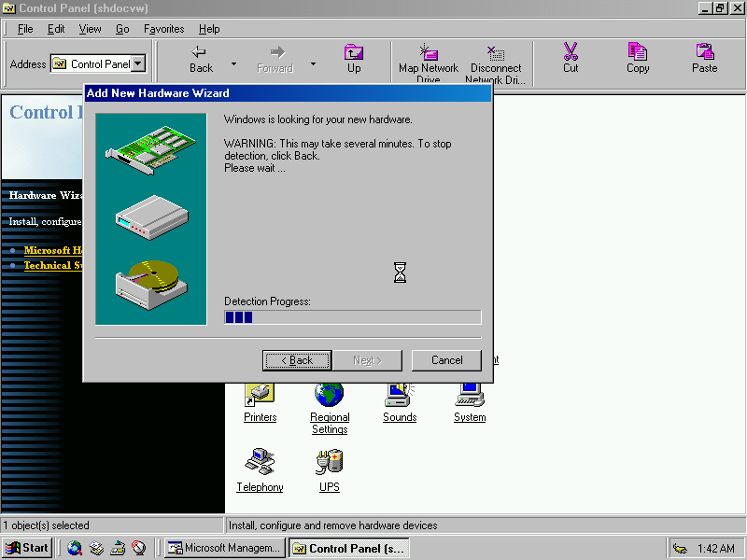Screen dimensions: 747x560
Task: Open the Sounds control panel icon
Action: (400, 396)
